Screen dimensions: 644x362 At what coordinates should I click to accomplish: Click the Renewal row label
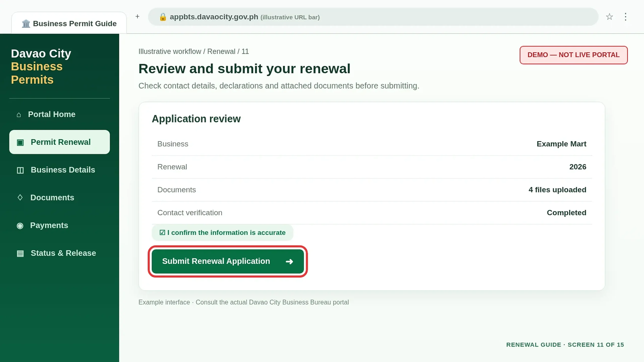click(172, 167)
